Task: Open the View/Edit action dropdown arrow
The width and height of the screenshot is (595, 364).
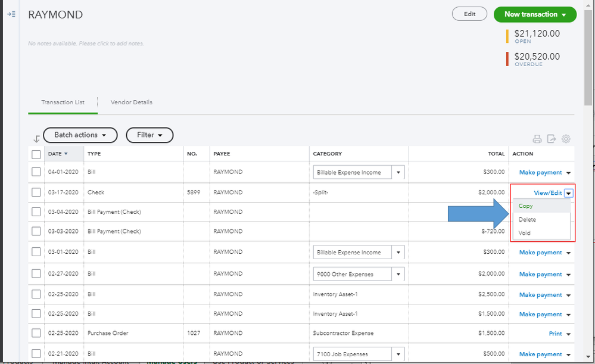Action: [x=569, y=193]
